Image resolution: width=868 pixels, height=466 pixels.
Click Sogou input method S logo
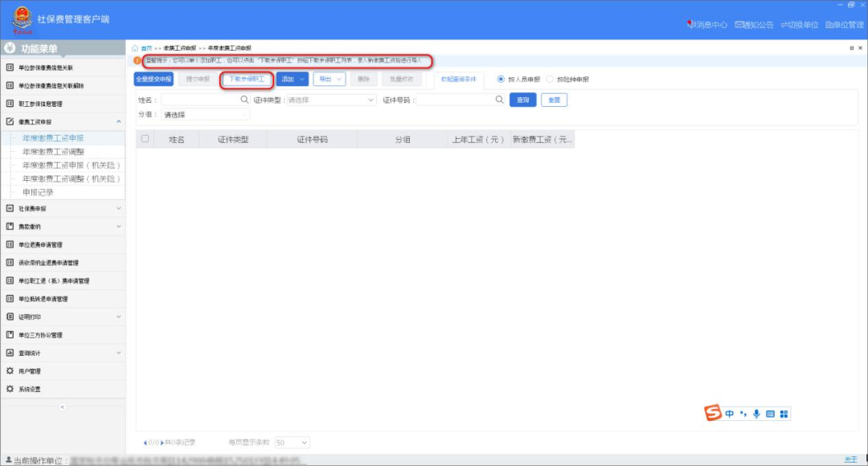tap(713, 413)
